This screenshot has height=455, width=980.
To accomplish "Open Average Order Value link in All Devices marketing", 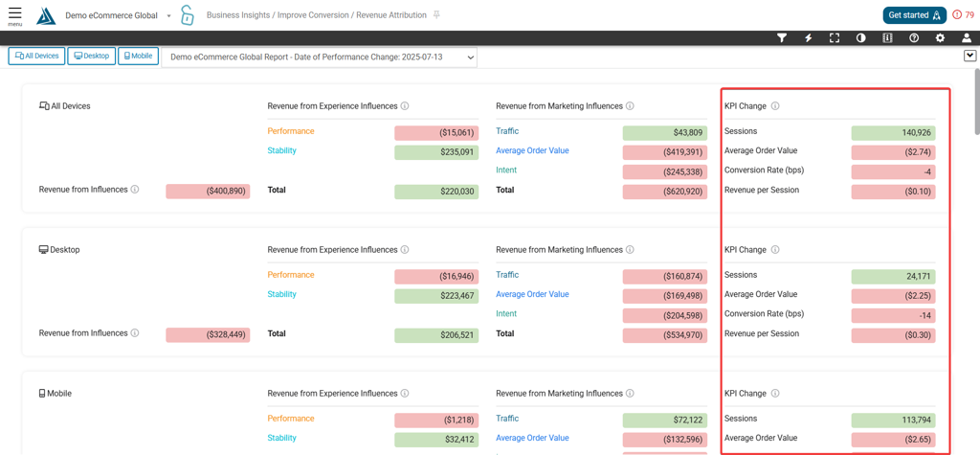I will tap(532, 150).
